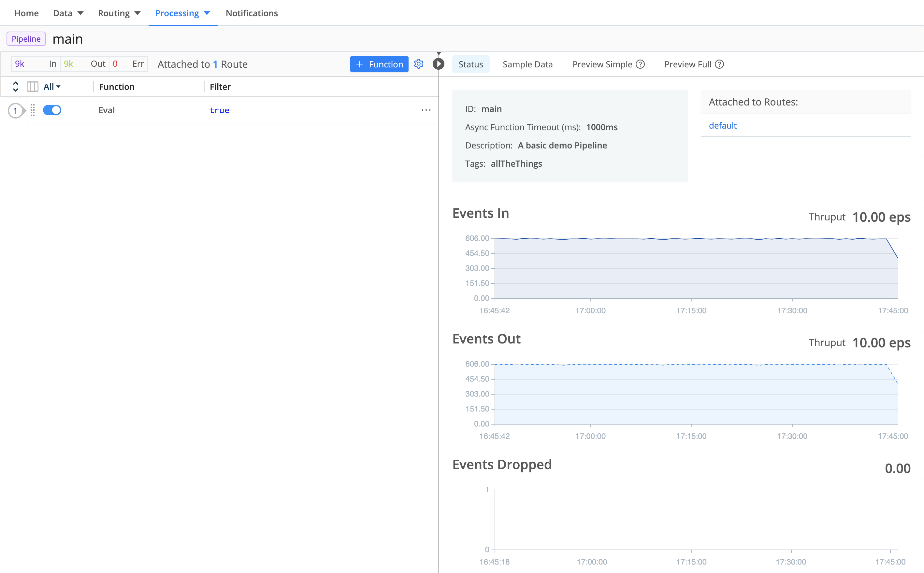Open the default route link
The image size is (924, 573).
pos(723,125)
